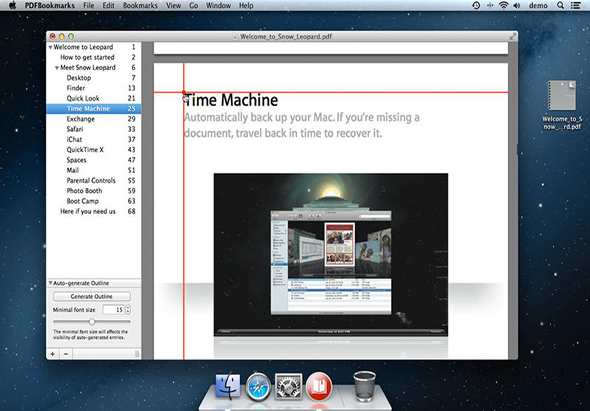Open the View menu
The width and height of the screenshot is (590, 411).
point(173,5)
